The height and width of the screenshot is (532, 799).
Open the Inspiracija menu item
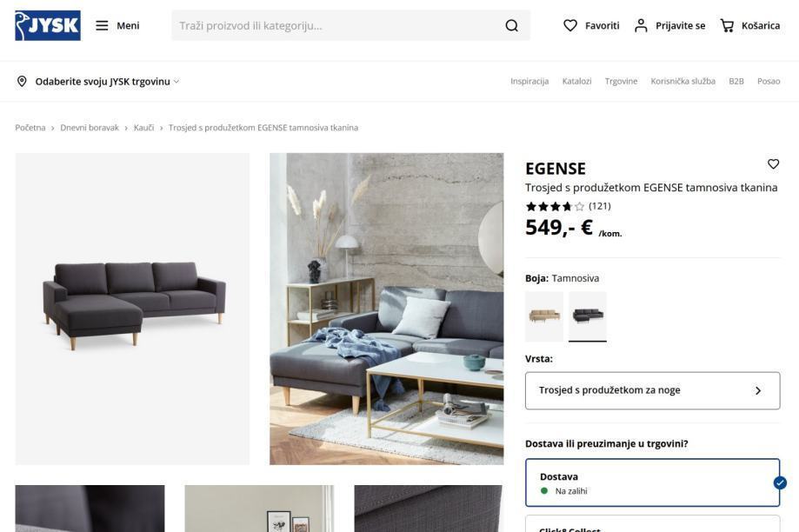coord(529,82)
